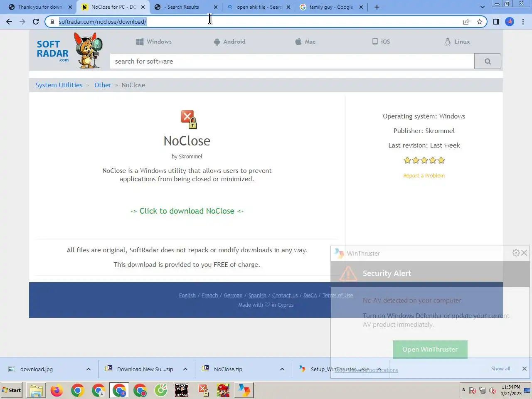532x399 pixels.
Task: Switch to the 'Search Results' tab
Action: tap(186, 7)
